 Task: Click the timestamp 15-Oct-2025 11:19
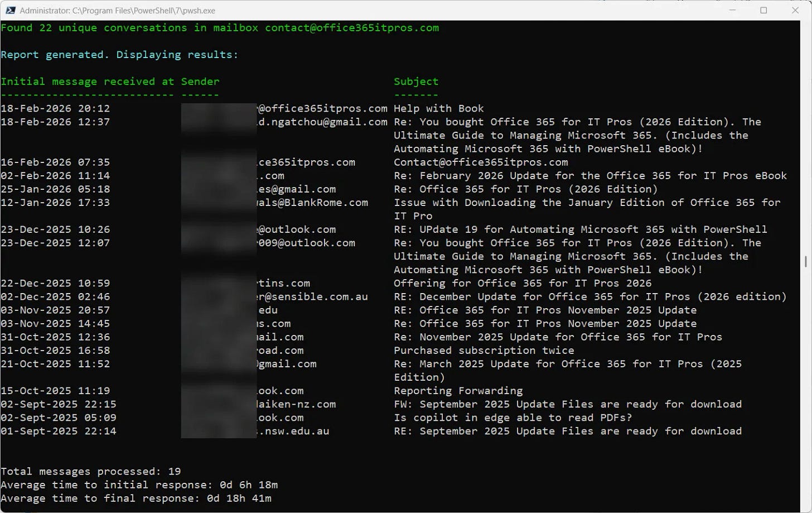click(55, 391)
